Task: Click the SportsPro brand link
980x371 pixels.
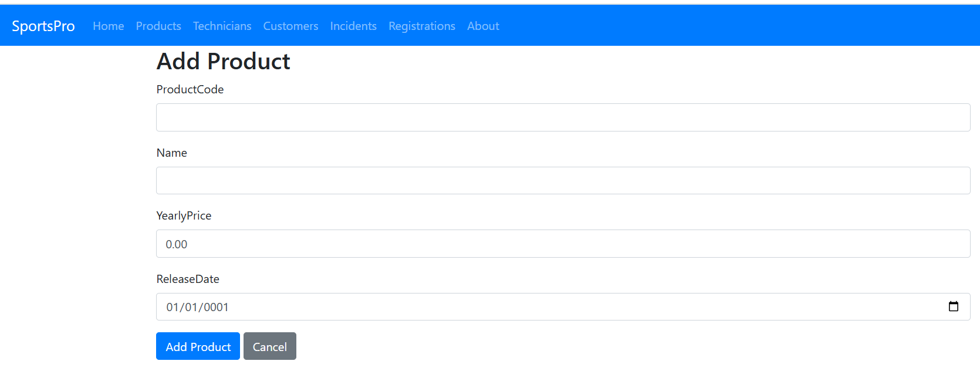Action: (x=43, y=26)
